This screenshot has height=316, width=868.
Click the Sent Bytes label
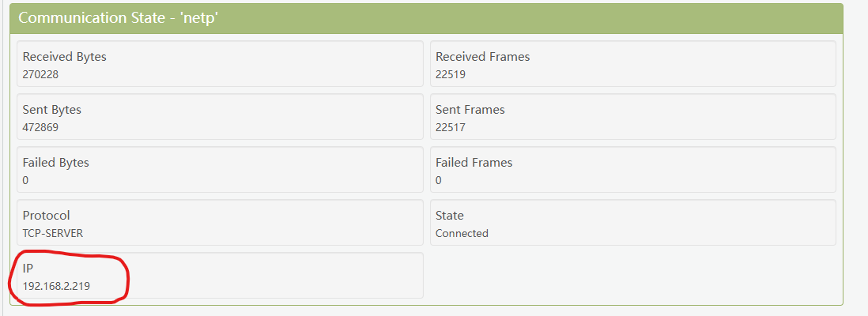coord(52,110)
